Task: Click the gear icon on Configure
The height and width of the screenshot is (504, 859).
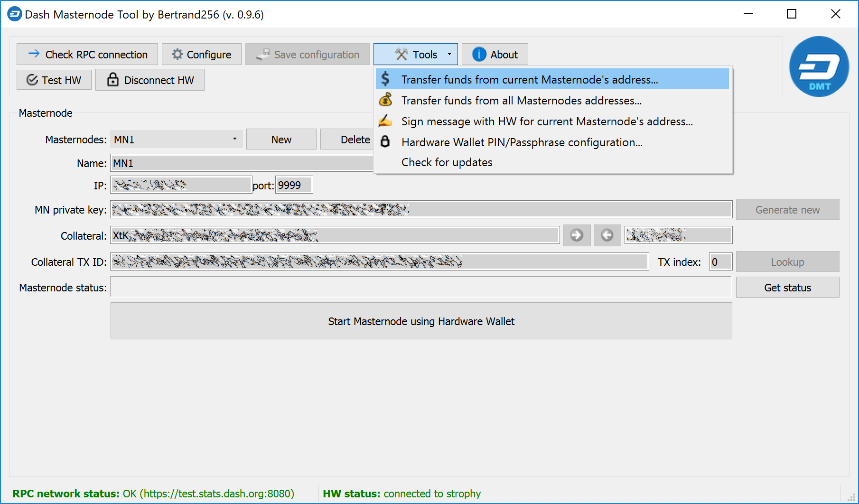Action: coord(177,54)
